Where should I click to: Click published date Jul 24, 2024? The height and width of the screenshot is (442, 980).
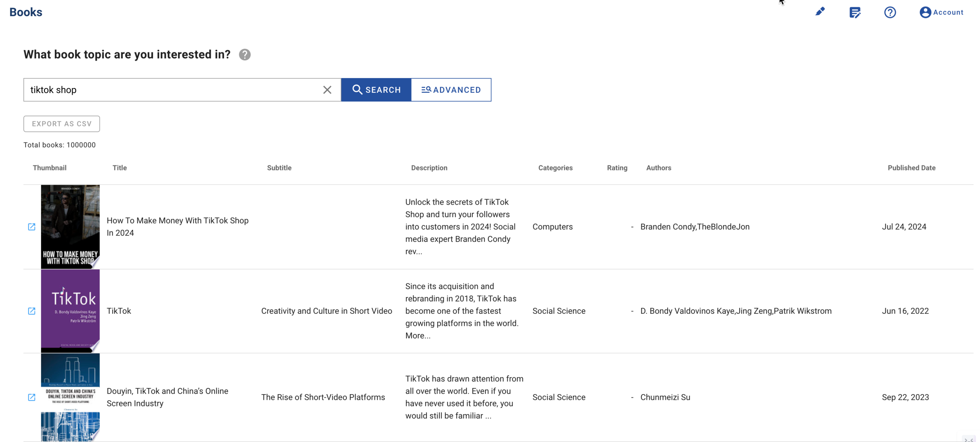coord(904,227)
